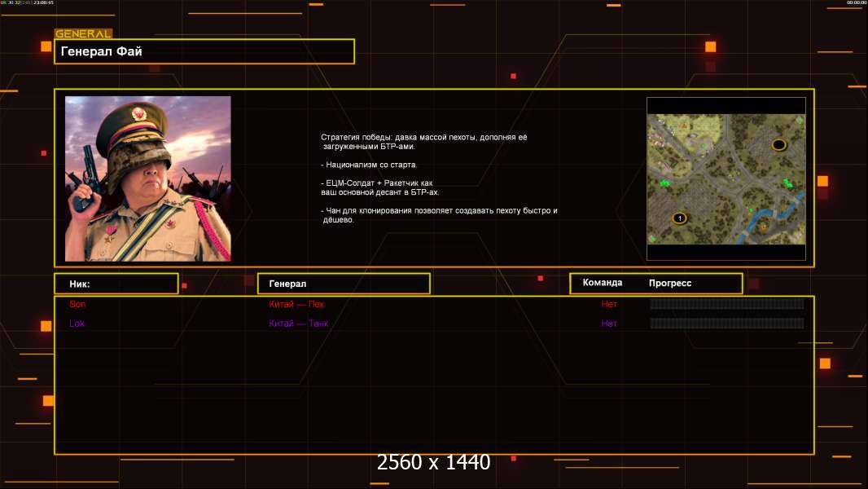The image size is (868, 489).
Task: Click Son's loading progress bar
Action: pyautogui.click(x=727, y=303)
